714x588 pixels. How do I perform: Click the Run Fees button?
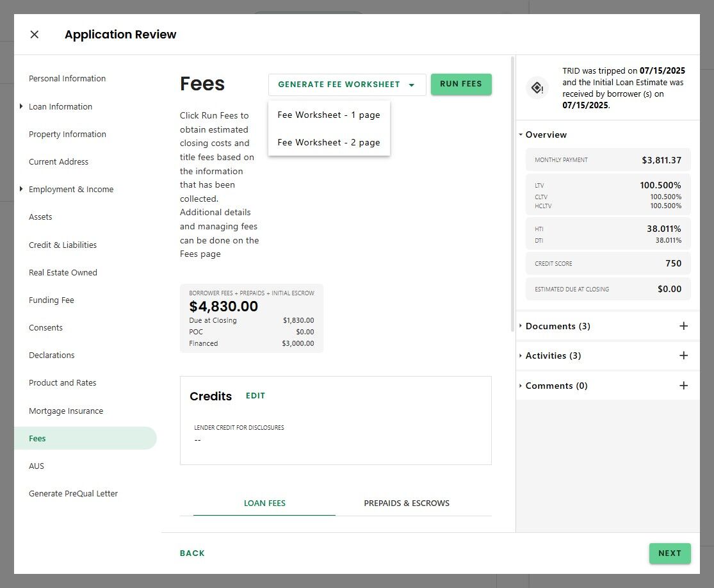[x=461, y=85]
